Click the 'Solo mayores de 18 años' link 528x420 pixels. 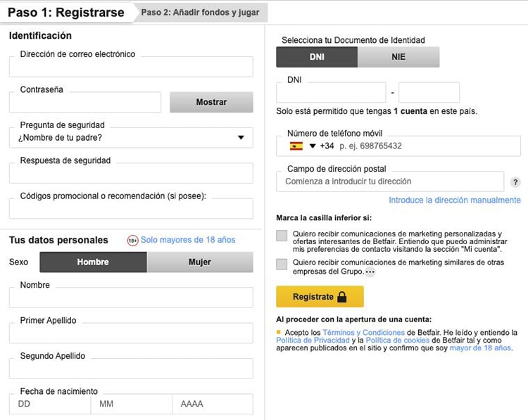point(188,240)
